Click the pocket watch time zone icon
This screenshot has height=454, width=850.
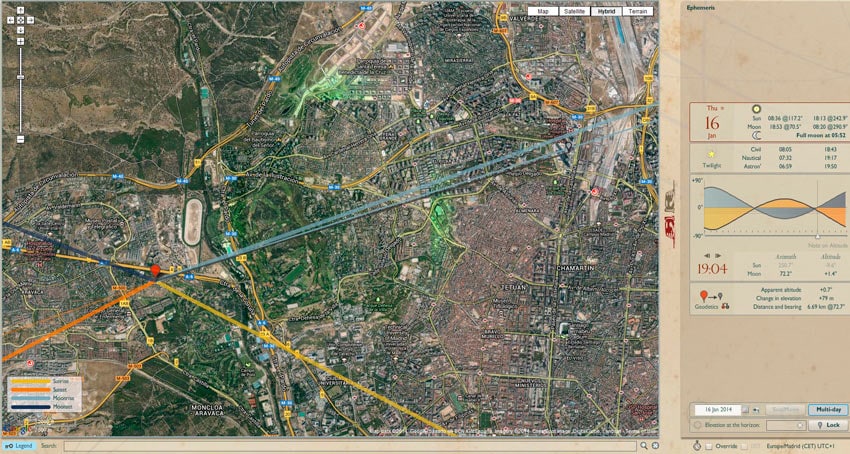click(696, 445)
